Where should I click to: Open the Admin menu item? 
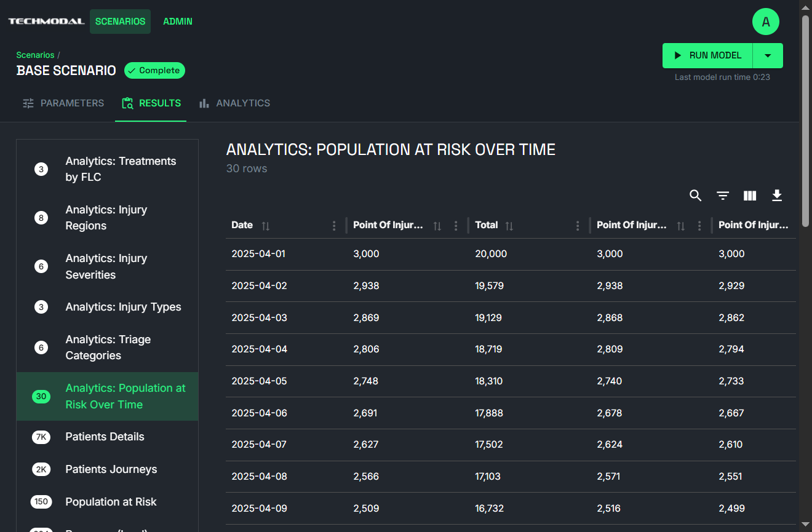point(177,22)
